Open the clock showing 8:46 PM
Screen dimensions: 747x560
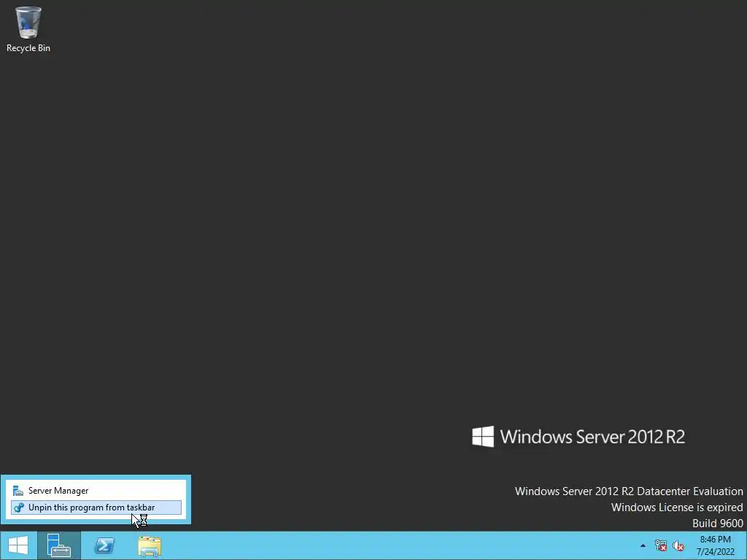pos(716,545)
